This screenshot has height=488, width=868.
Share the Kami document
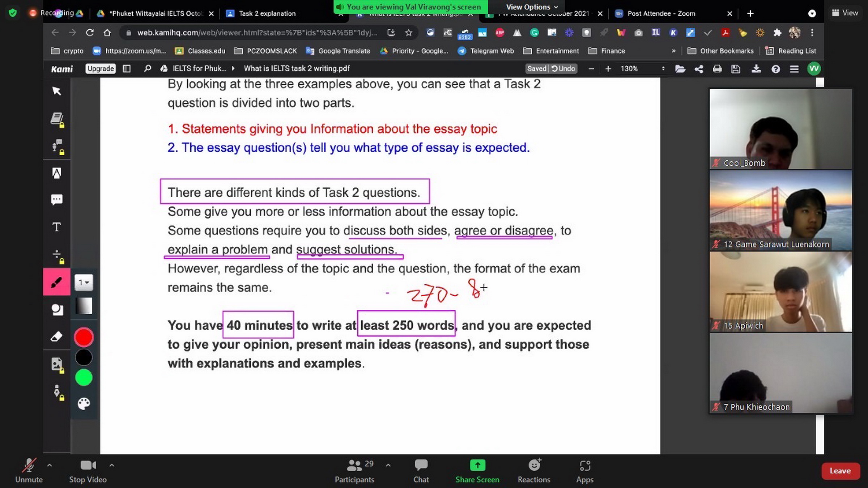click(x=699, y=69)
